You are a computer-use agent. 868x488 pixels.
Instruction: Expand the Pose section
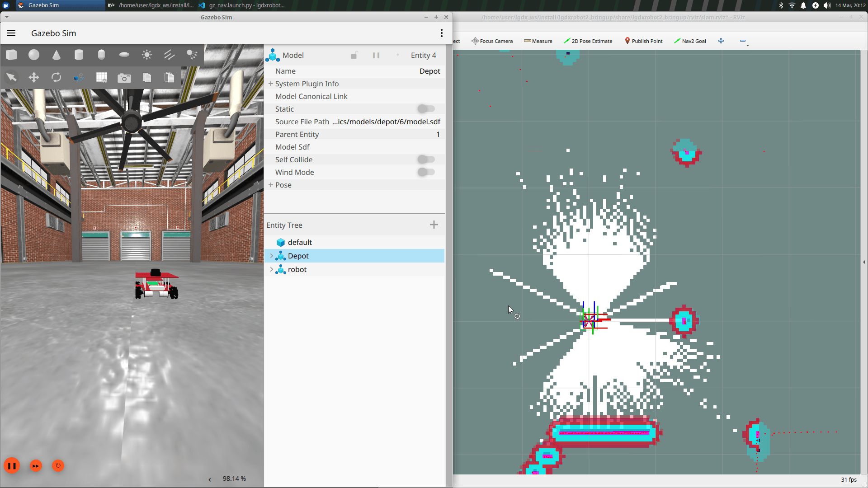(271, 185)
